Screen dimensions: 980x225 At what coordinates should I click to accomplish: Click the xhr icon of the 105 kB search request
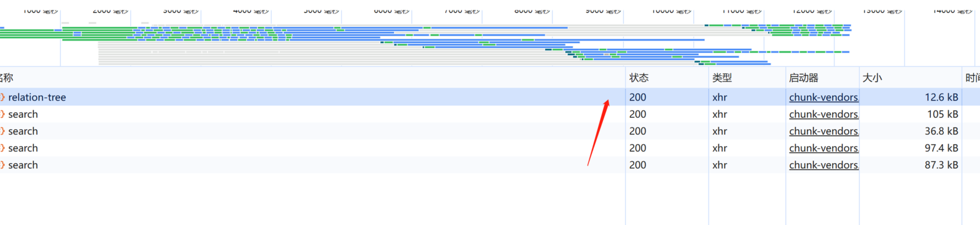2,114
